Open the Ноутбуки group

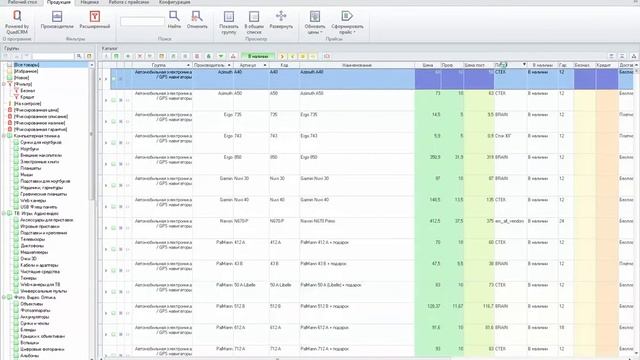[30, 149]
